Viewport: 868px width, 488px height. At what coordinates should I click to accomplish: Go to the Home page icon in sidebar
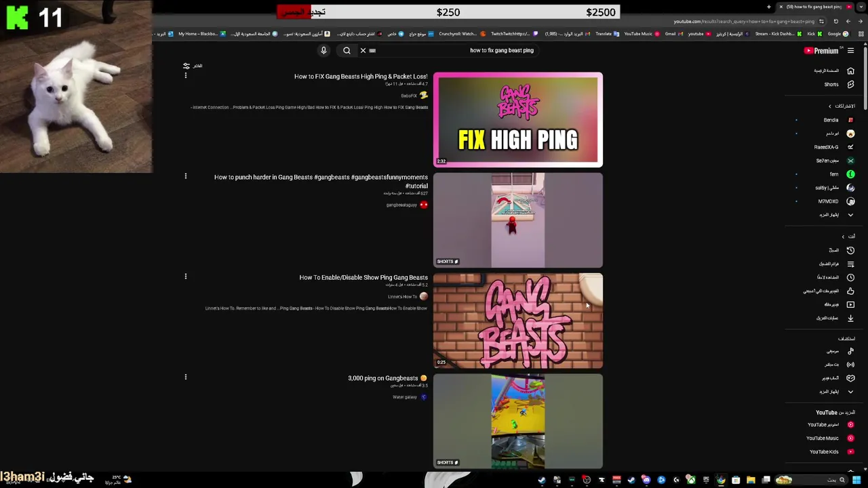coord(850,70)
